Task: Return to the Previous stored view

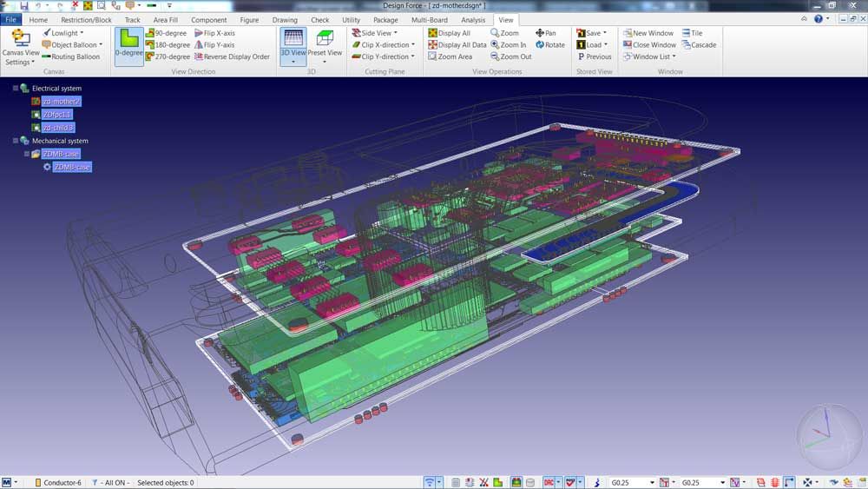Action: click(x=594, y=56)
